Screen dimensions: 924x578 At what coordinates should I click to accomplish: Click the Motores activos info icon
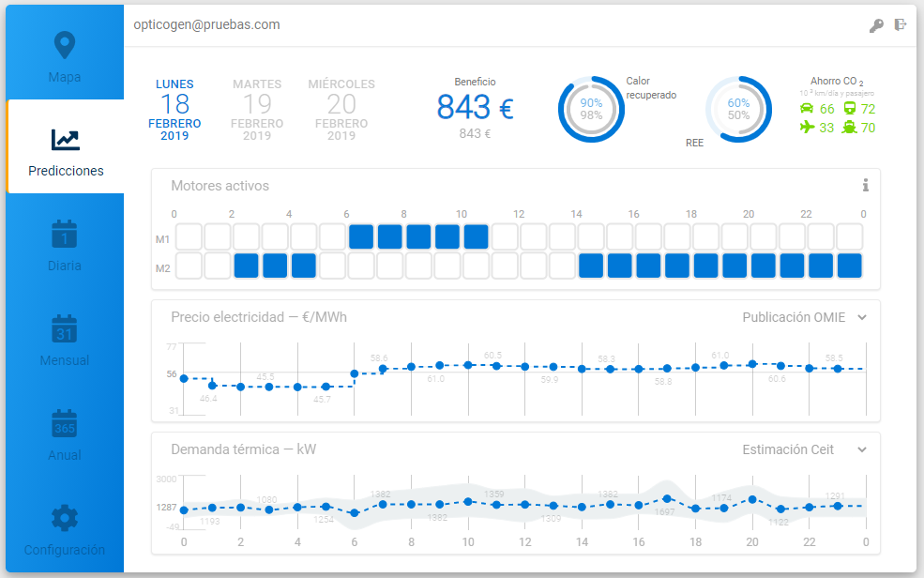coord(865,186)
